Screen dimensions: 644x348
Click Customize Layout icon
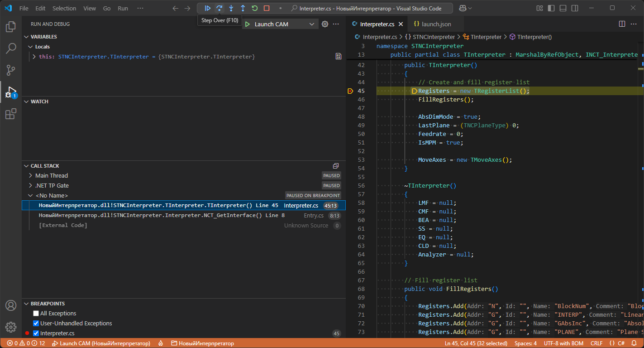(x=539, y=8)
